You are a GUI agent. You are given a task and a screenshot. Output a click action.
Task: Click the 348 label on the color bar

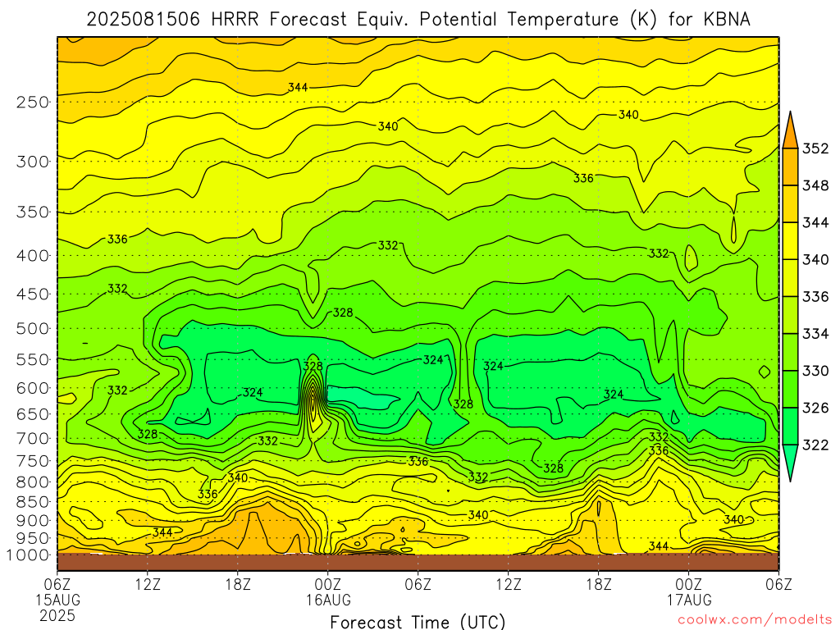point(815,185)
